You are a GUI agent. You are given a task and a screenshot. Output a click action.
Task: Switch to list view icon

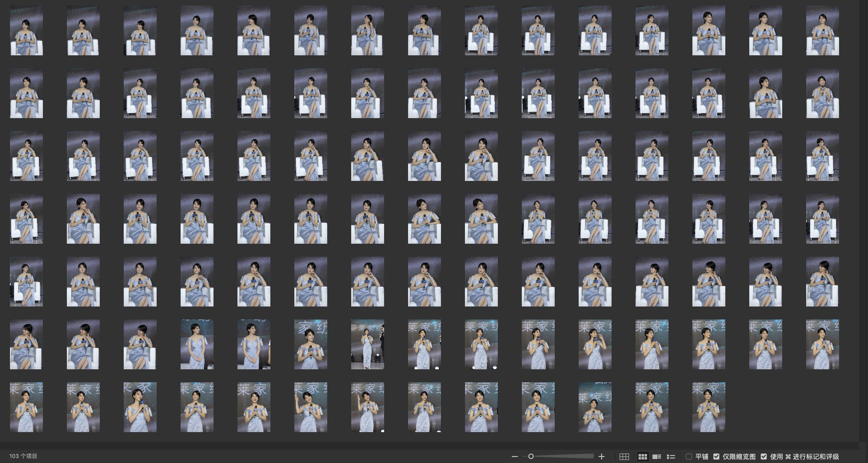click(671, 457)
